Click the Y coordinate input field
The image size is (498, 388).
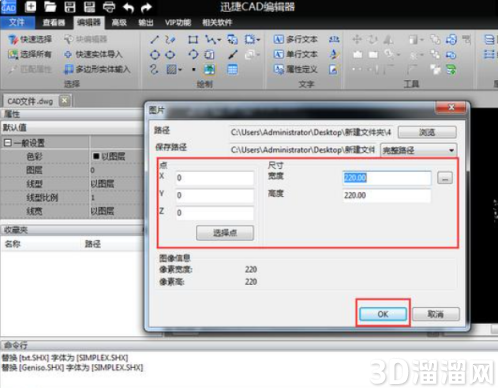[215, 195]
